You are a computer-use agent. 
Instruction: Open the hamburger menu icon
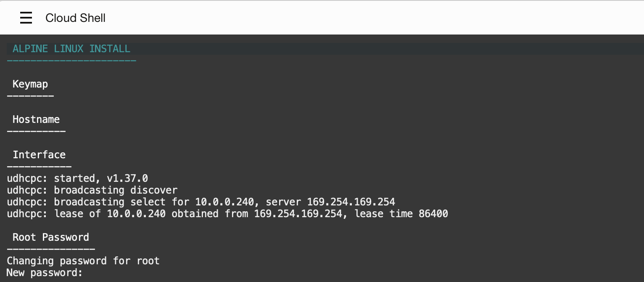(x=26, y=18)
